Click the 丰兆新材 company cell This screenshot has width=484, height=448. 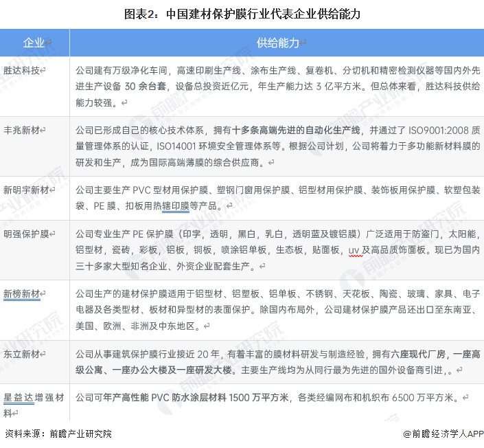(34, 146)
